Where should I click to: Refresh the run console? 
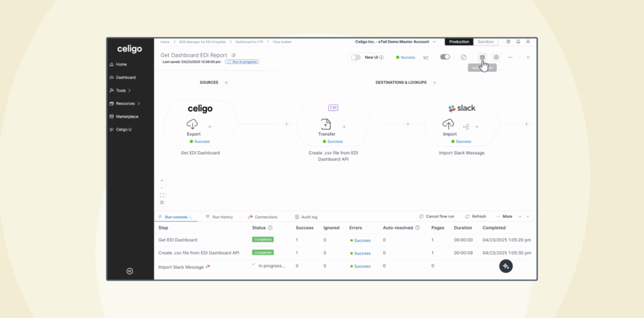(x=475, y=217)
